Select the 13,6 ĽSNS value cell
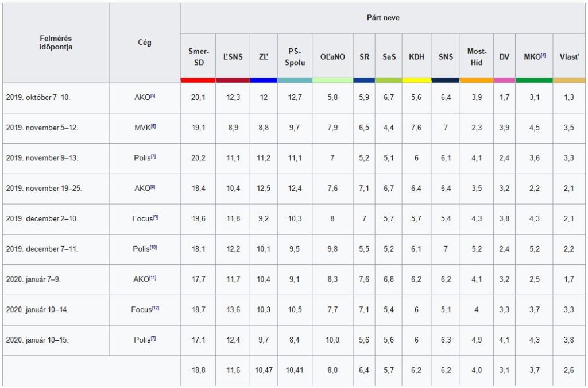 point(233,310)
